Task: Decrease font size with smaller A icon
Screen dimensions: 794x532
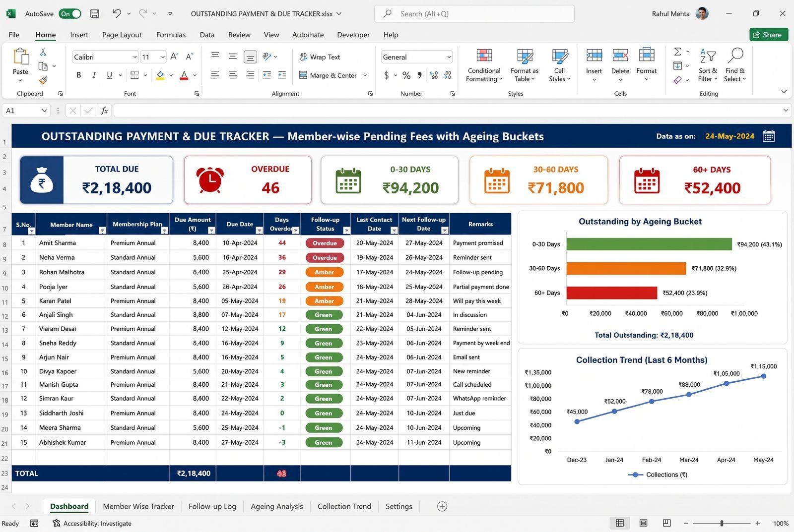Action: point(189,57)
